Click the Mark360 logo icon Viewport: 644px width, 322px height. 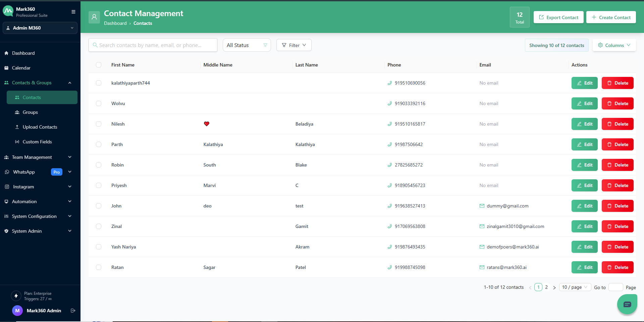8,11
